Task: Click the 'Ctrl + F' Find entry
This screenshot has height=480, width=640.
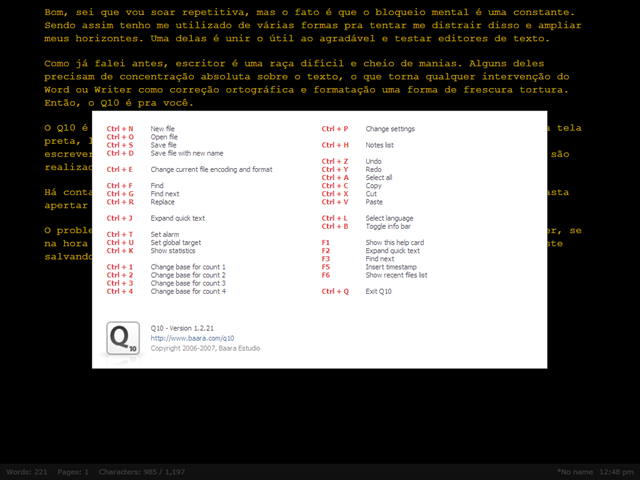Action: click(135, 186)
